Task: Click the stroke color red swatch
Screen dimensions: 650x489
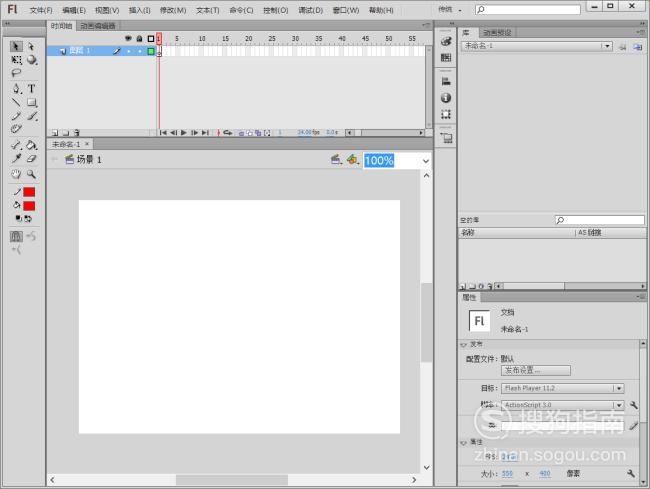Action: [29, 192]
